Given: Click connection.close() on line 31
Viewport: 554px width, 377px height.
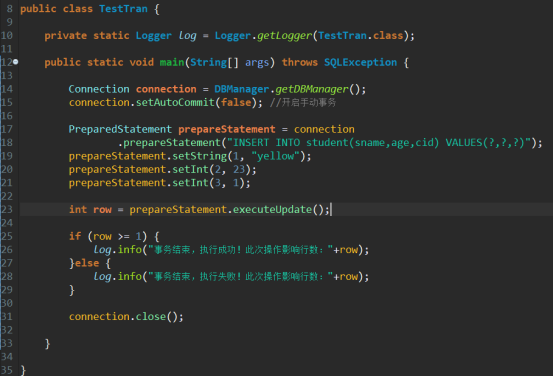Looking at the screenshot, I should [x=126, y=317].
